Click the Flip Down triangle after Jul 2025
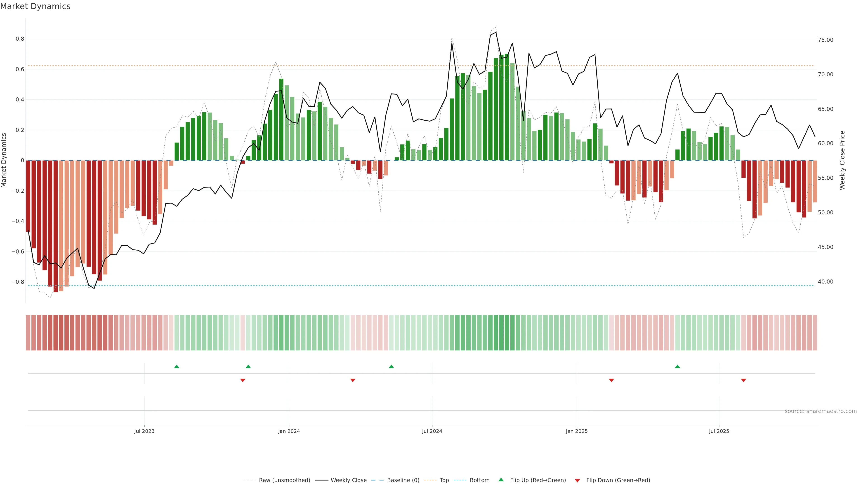The image size is (868, 488). click(743, 380)
